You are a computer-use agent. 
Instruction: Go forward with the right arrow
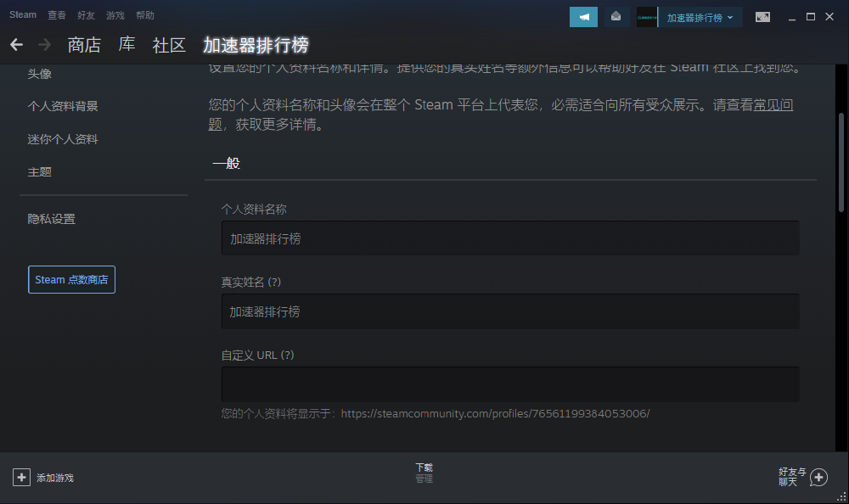coord(44,44)
